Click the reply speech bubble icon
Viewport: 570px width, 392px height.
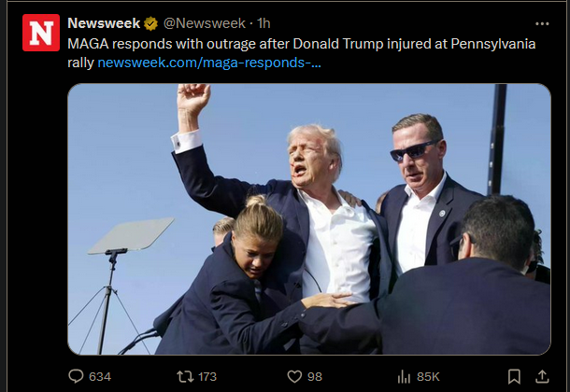coord(76,376)
